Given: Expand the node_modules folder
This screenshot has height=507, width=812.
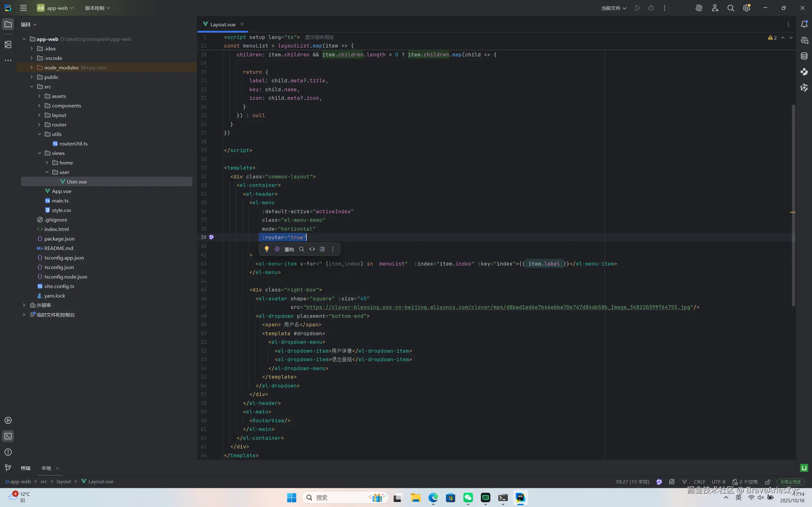Looking at the screenshot, I should tap(31, 67).
